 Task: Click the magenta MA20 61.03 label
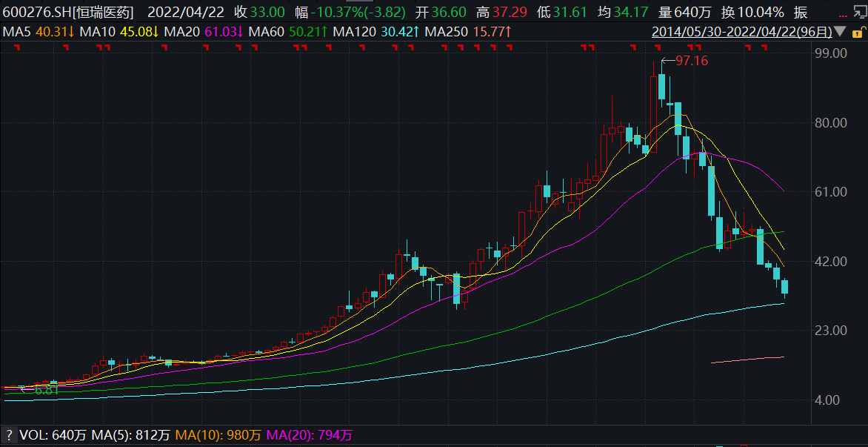tap(204, 32)
